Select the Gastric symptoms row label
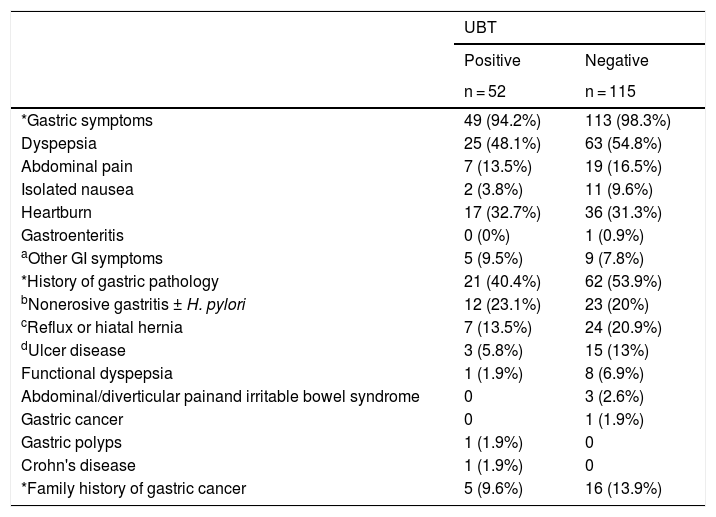The width and height of the screenshot is (716, 517). (x=87, y=121)
